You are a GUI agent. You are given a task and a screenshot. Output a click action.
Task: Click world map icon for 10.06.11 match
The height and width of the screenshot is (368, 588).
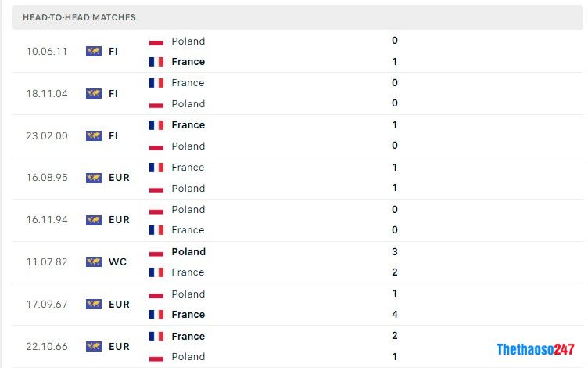93,51
